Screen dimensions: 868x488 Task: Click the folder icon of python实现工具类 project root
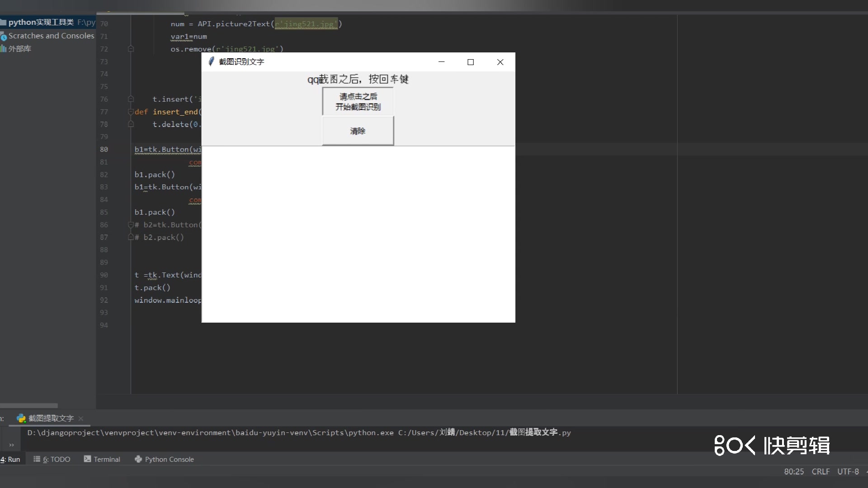coord(4,22)
